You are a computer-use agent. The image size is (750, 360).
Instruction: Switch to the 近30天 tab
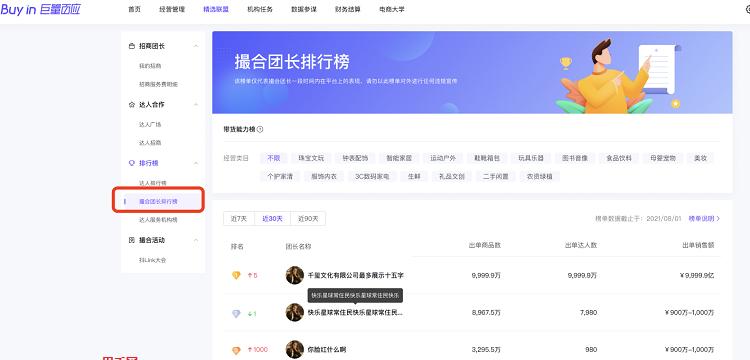click(272, 218)
